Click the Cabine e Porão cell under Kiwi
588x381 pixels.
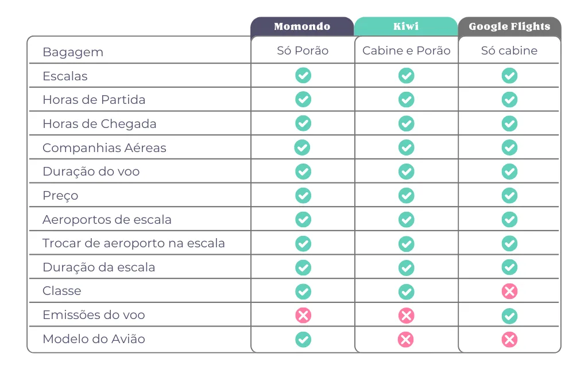pos(406,50)
